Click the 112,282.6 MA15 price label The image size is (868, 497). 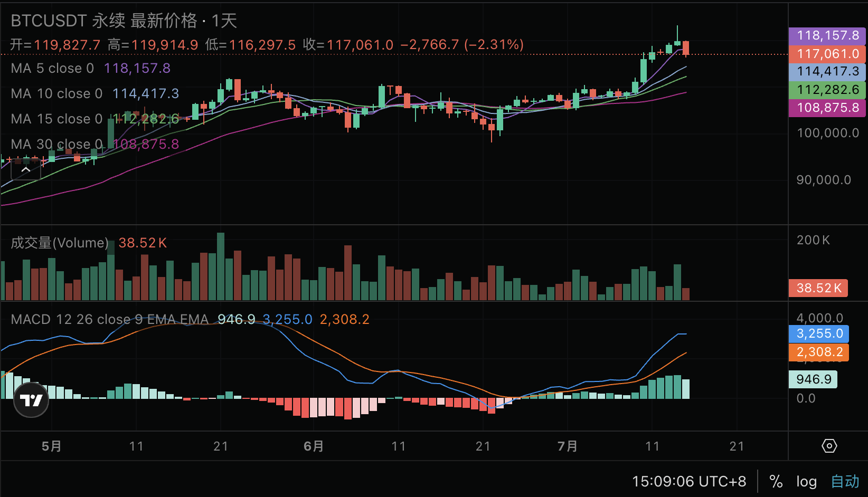[x=827, y=90]
